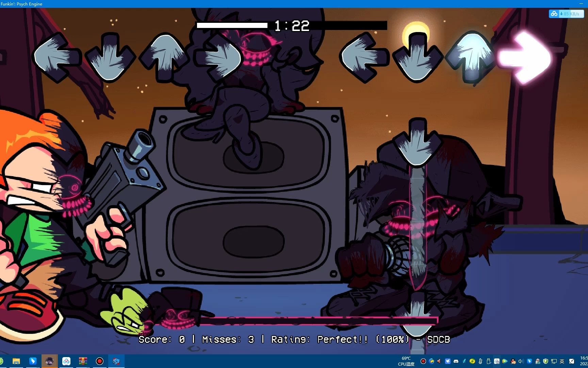Click the falling down-arrow note over the character

pyautogui.click(x=417, y=142)
